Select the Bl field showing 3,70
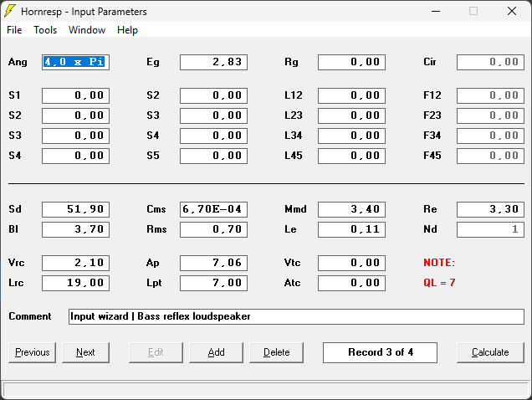The height and width of the screenshot is (400, 532). [75, 229]
